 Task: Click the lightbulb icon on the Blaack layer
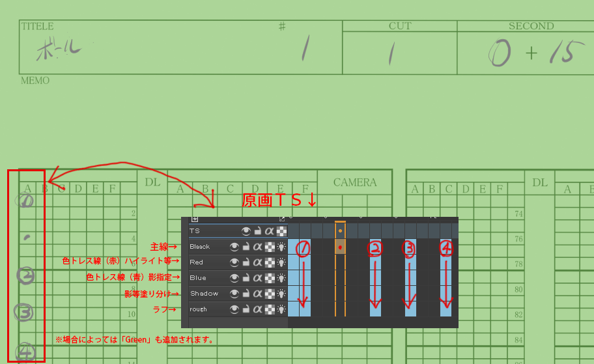click(x=281, y=247)
